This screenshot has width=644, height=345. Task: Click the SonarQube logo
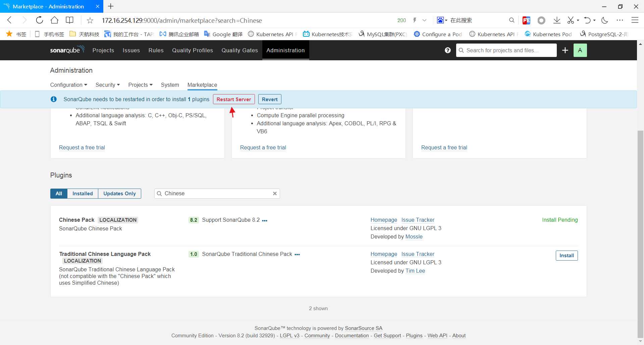coord(67,50)
